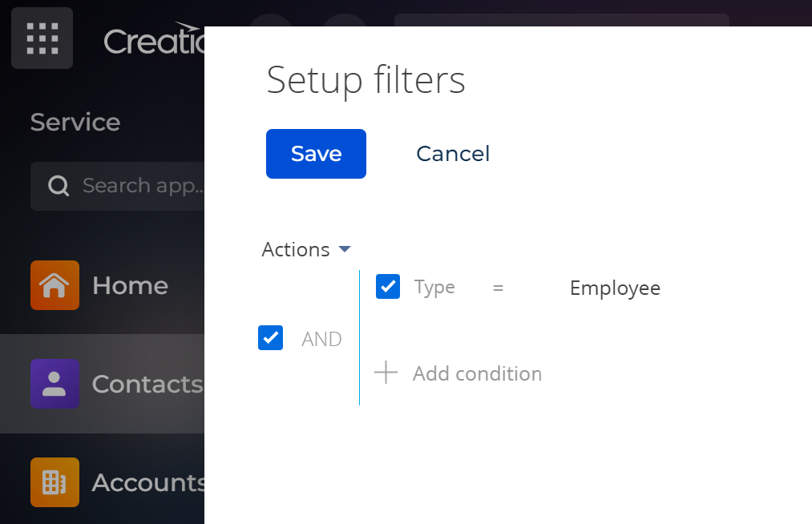Viewport: 812px width, 524px height.
Task: Select the Service workspace label
Action: (x=75, y=122)
